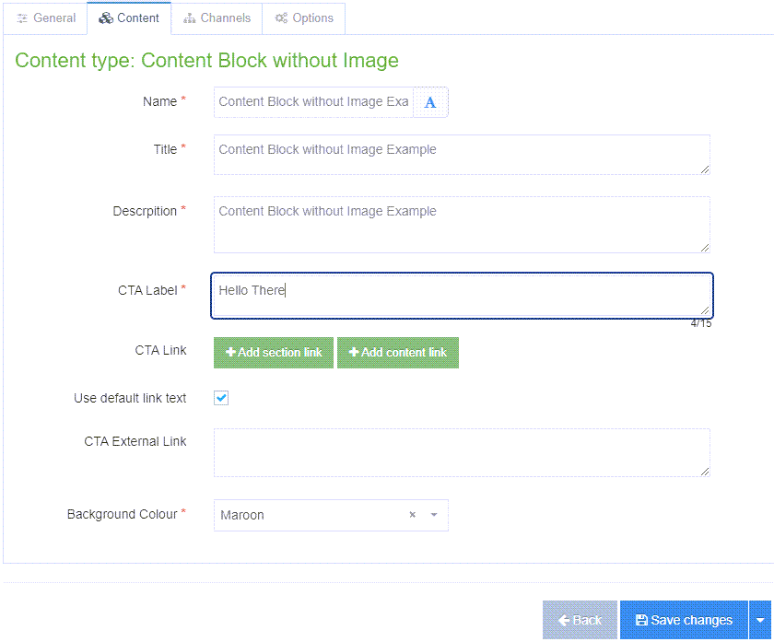Click into the Name text field

click(x=313, y=102)
